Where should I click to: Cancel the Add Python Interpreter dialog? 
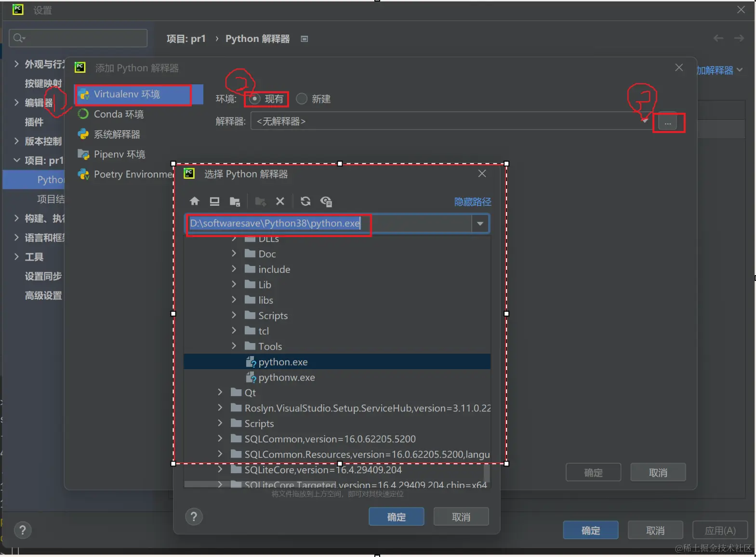658,473
